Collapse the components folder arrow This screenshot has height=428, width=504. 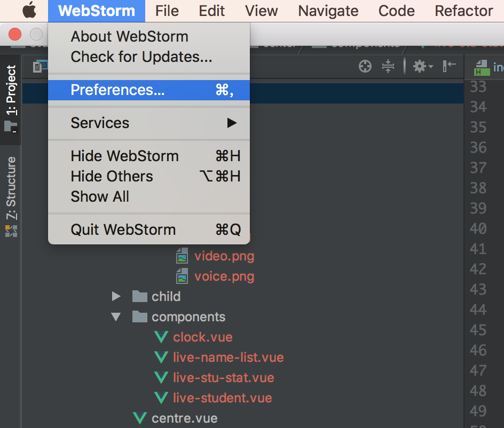[116, 317]
